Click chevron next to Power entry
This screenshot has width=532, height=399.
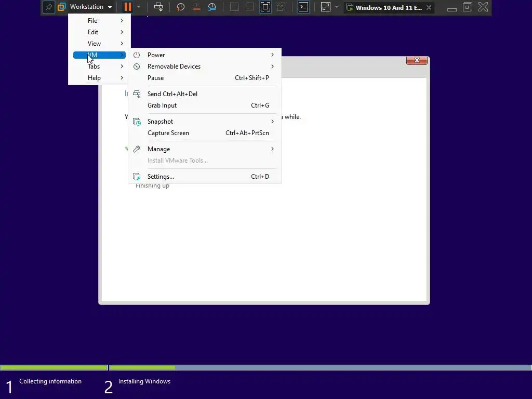pyautogui.click(x=272, y=55)
